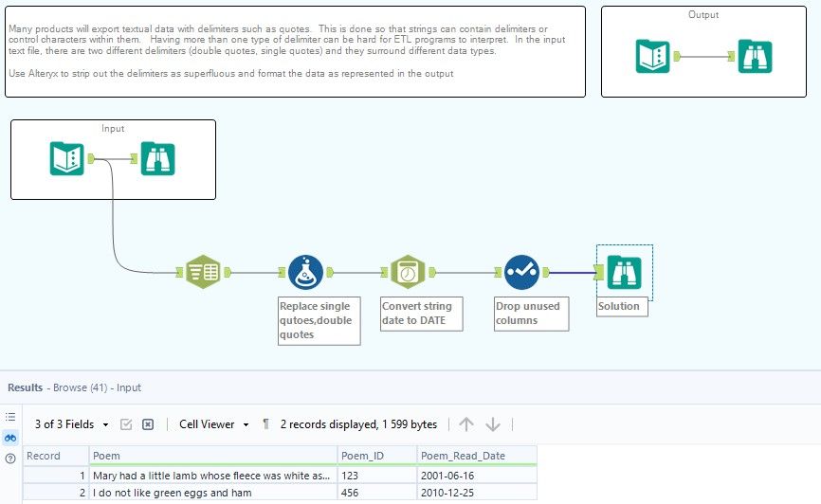Image resolution: width=821 pixels, height=504 pixels.
Task: Click the Replace single quotes annotation
Action: tap(319, 320)
